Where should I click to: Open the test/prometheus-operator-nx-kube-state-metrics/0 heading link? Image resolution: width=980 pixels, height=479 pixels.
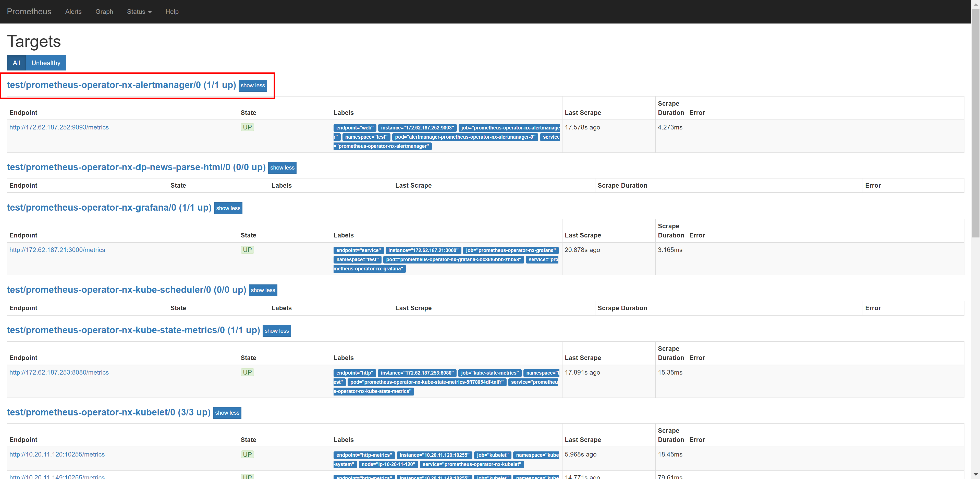(133, 330)
